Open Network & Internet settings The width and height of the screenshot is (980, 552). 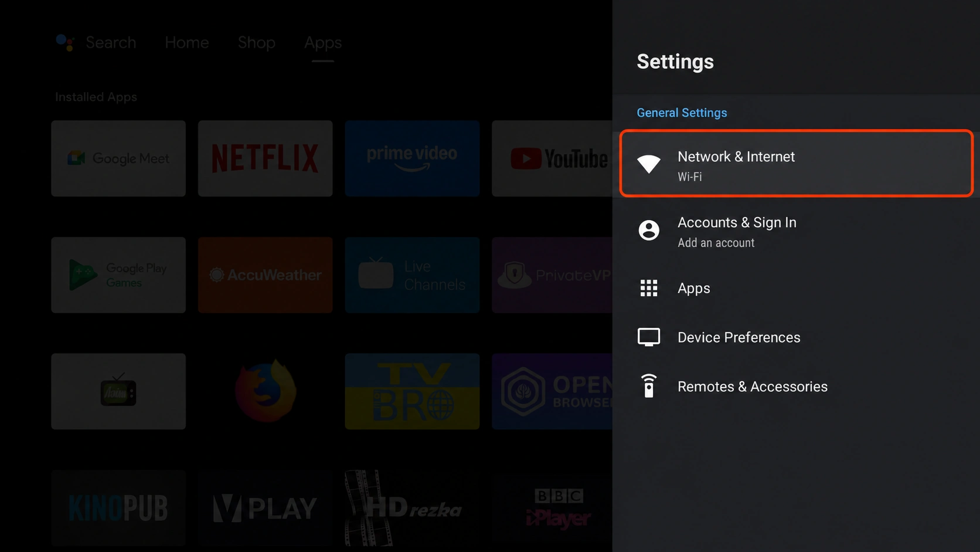796,164
